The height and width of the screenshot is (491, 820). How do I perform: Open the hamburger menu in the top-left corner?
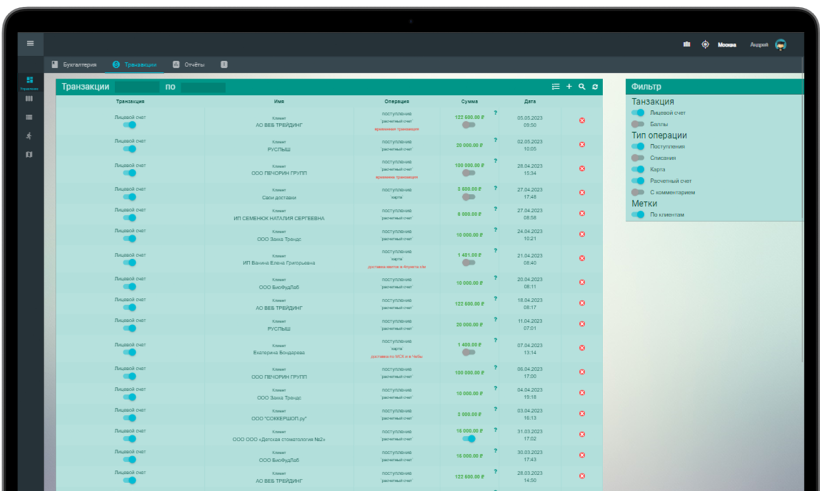coord(30,43)
